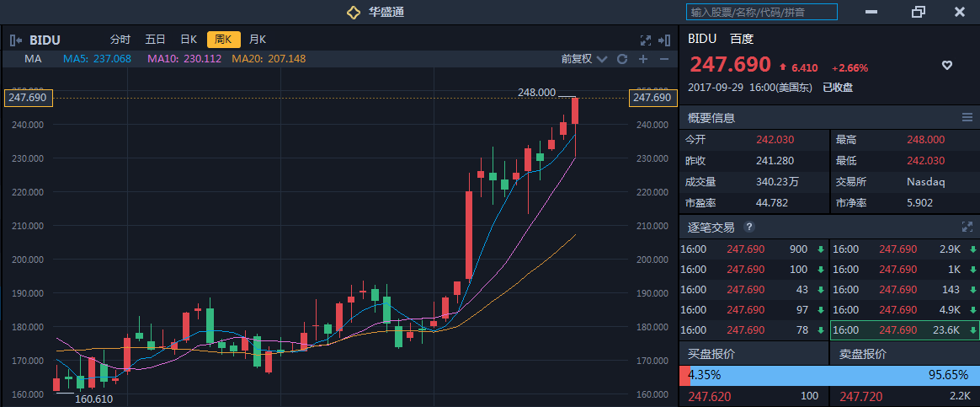
Task: Refresh the K-line chart
Action: pyautogui.click(x=622, y=59)
